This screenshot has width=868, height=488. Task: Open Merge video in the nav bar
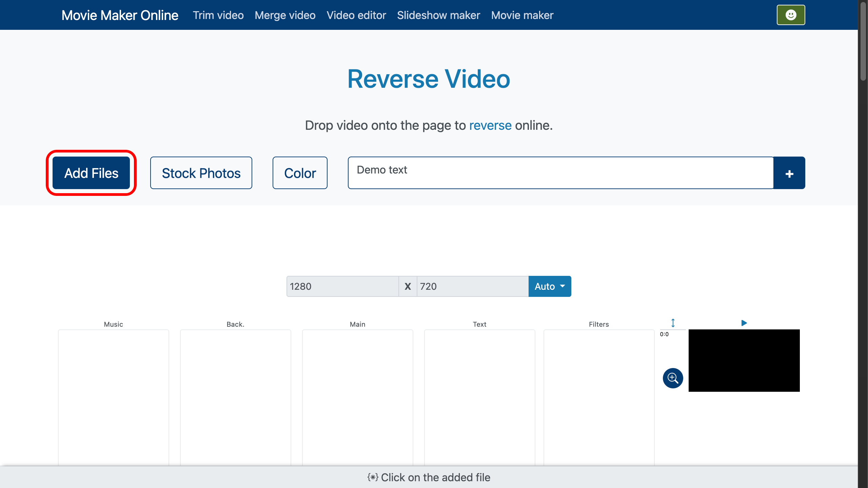tap(285, 15)
